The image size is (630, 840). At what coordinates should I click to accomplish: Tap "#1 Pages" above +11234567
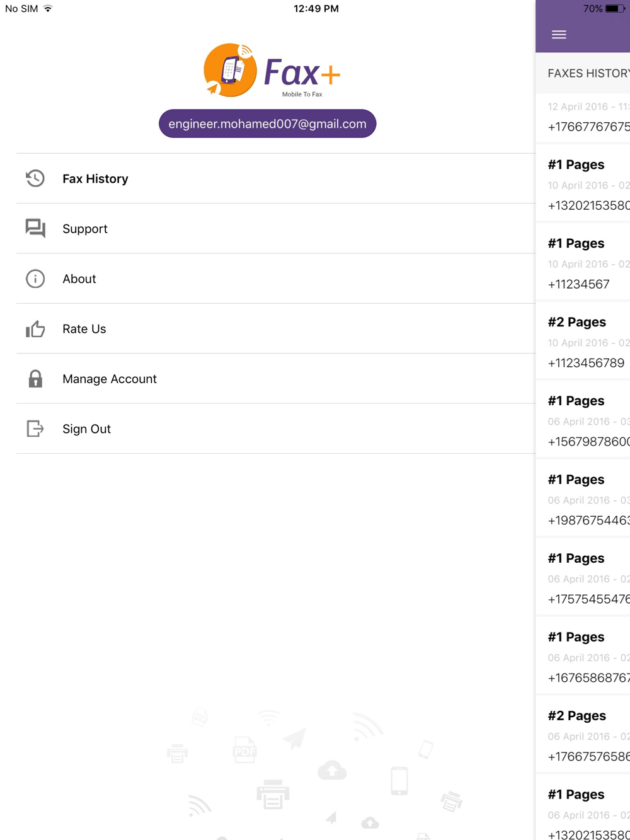576,243
